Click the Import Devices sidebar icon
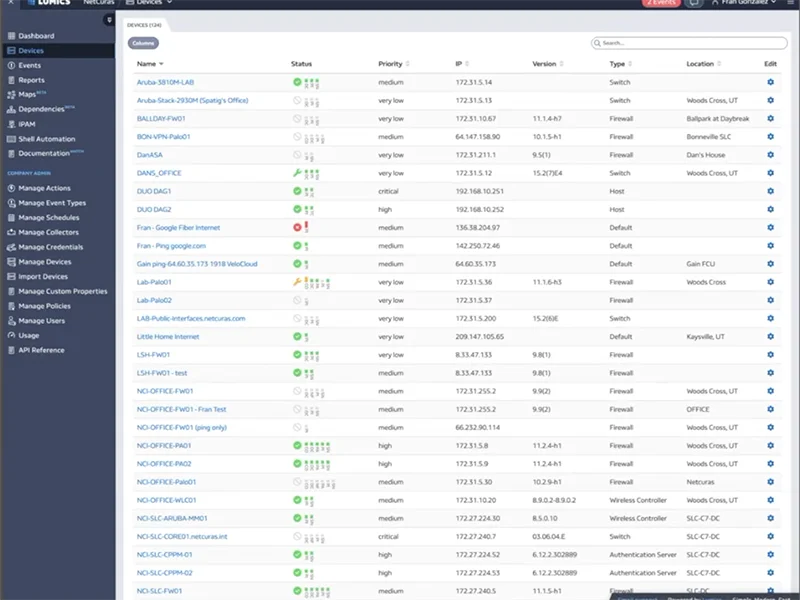The width and height of the screenshot is (800, 600). pyautogui.click(x=11, y=277)
